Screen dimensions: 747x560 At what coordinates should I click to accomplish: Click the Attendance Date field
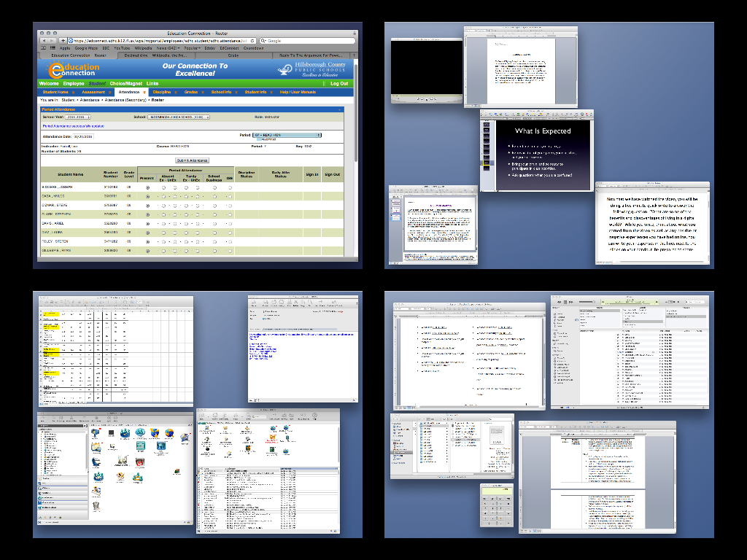pos(84,136)
